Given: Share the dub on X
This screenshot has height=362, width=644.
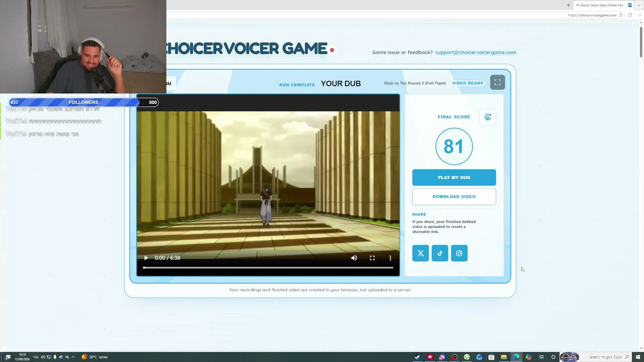Looking at the screenshot, I should 421,253.
